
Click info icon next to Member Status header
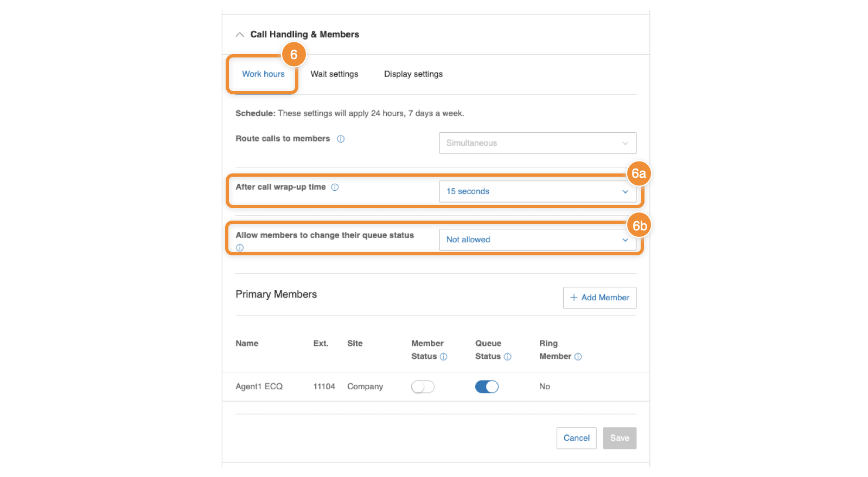coord(443,357)
